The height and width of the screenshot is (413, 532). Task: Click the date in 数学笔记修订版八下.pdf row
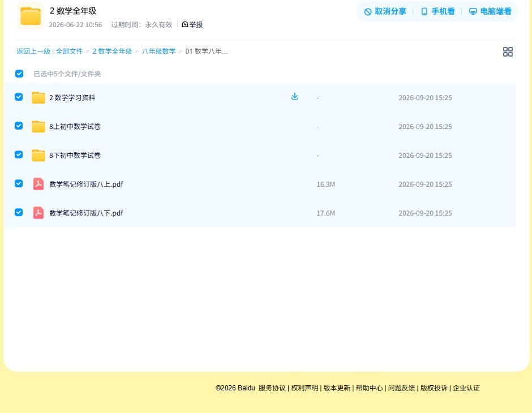coord(425,213)
